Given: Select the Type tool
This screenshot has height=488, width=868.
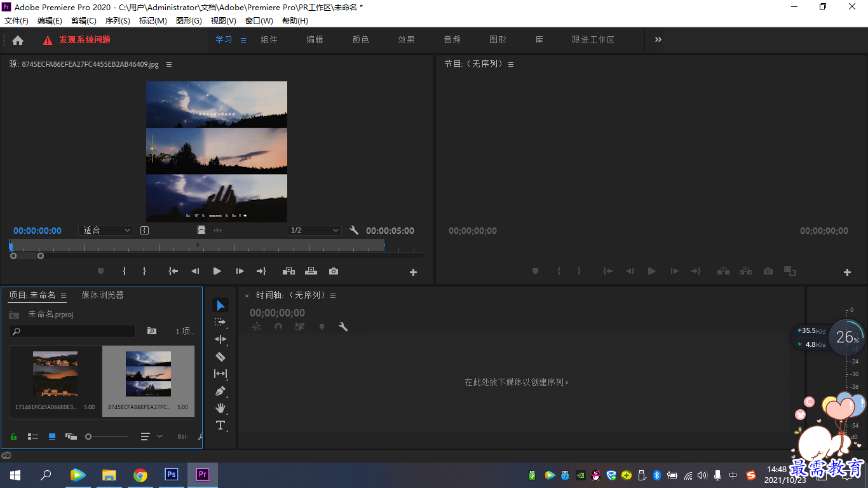Looking at the screenshot, I should coord(220,425).
